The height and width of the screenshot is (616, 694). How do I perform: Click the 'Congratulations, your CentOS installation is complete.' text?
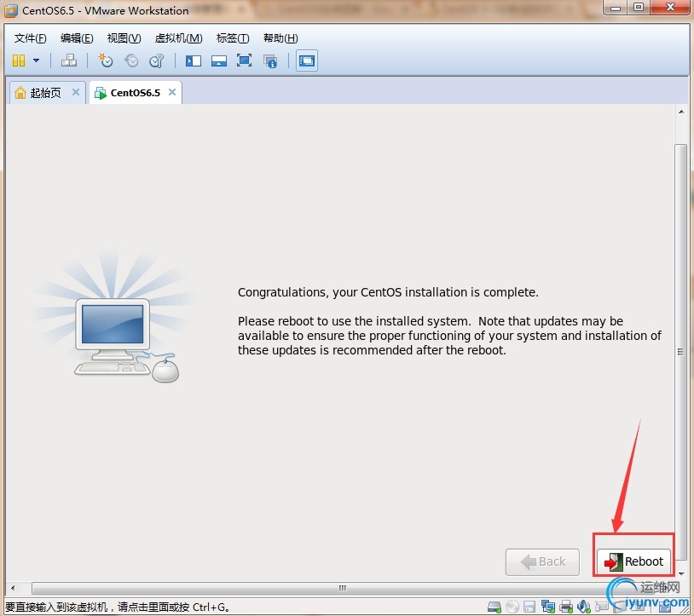click(x=388, y=292)
